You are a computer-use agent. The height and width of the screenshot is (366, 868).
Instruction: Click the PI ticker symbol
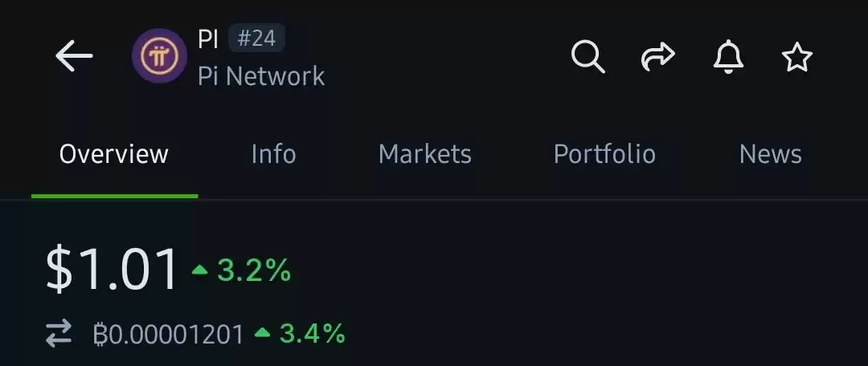pos(208,39)
